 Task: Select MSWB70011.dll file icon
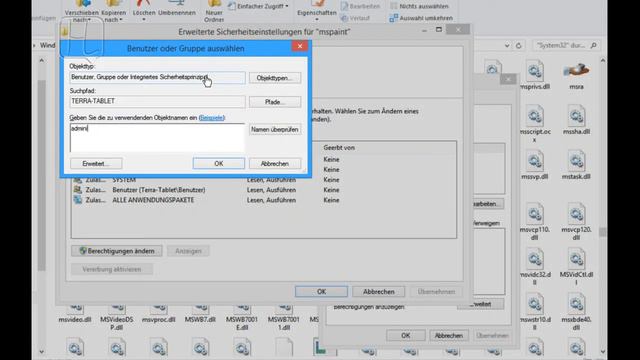click(x=284, y=309)
